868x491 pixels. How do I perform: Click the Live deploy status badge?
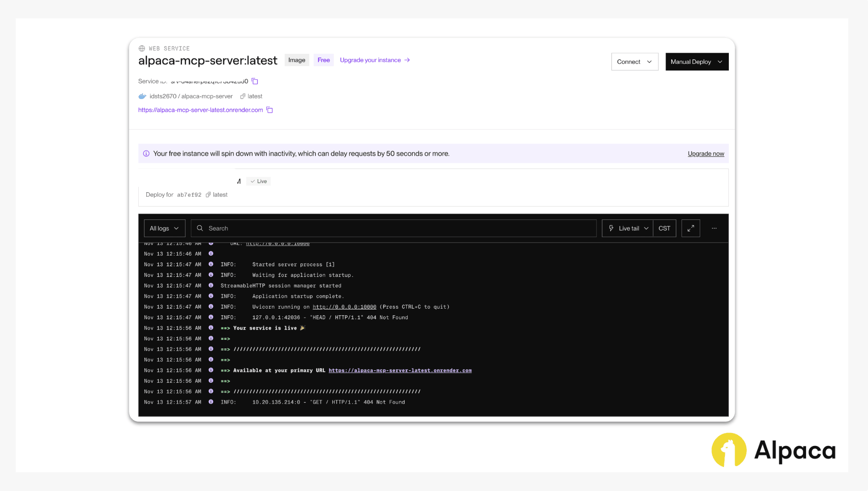pos(259,182)
